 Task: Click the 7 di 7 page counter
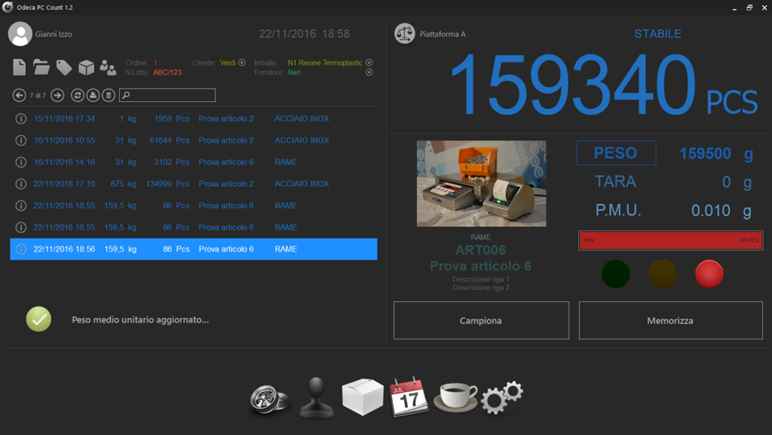pyautogui.click(x=38, y=95)
